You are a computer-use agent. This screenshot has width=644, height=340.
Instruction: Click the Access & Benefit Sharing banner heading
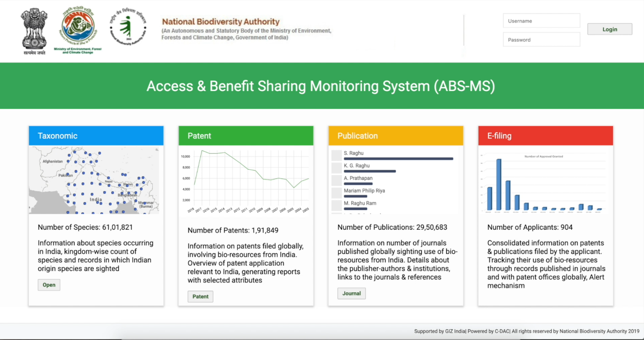pyautogui.click(x=321, y=86)
